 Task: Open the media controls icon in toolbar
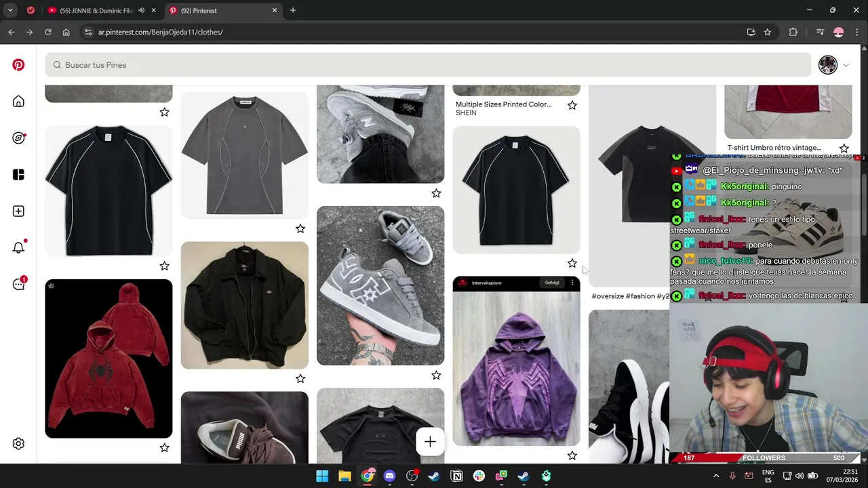pos(820,32)
